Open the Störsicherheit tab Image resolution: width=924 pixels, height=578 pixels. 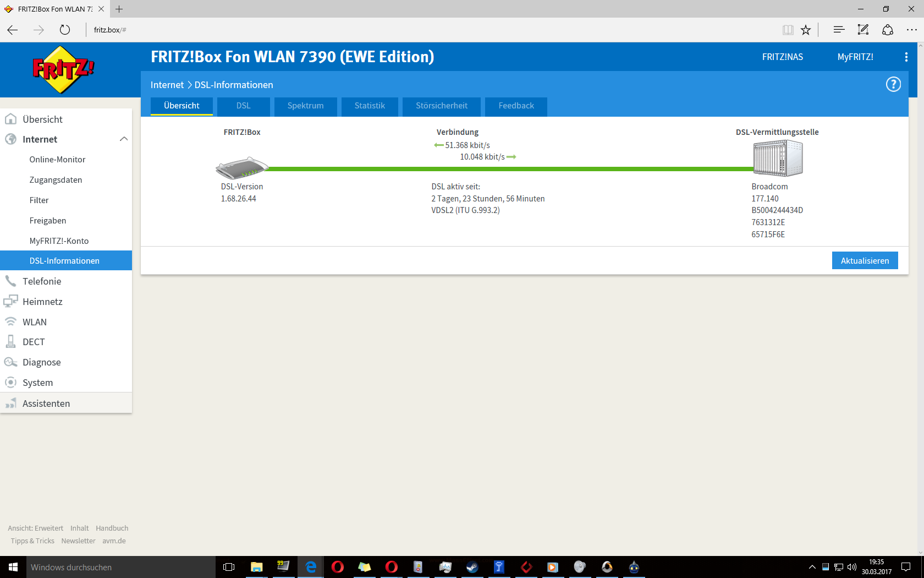tap(442, 106)
